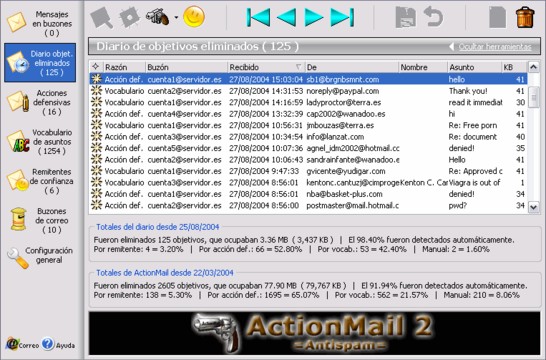Click subject 'Re: Free porn' cell

click(x=473, y=125)
